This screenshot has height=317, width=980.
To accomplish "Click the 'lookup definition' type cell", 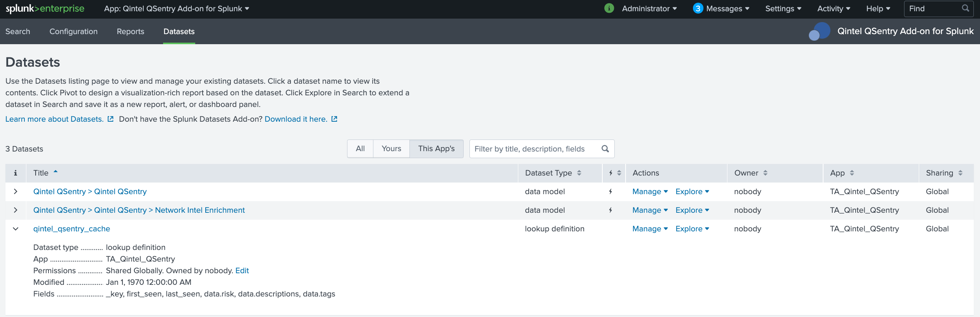I will 555,229.
